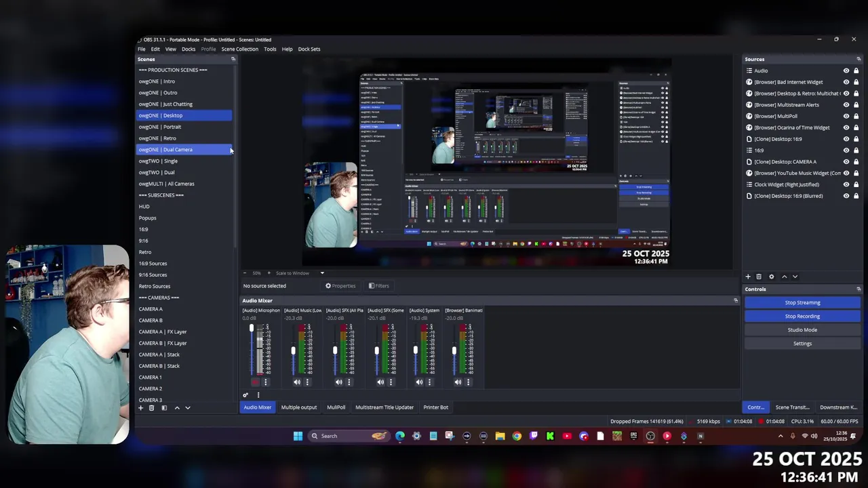This screenshot has width=868, height=488.
Task: Open Scene Collection menu
Action: tap(239, 49)
